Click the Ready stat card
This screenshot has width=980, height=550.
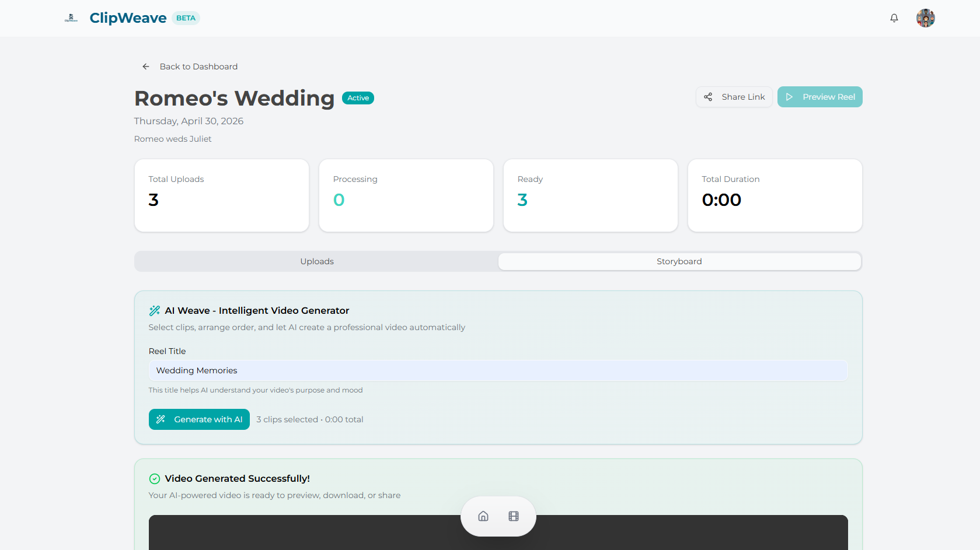click(x=590, y=195)
